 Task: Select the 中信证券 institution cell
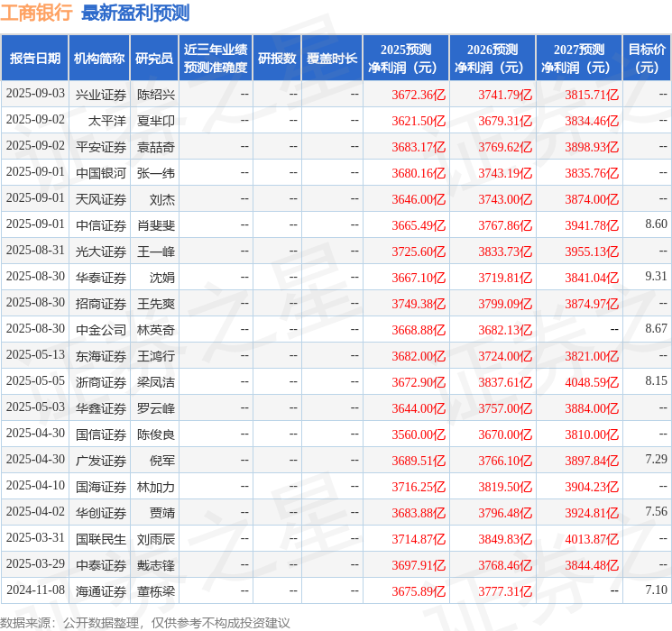coord(101,225)
